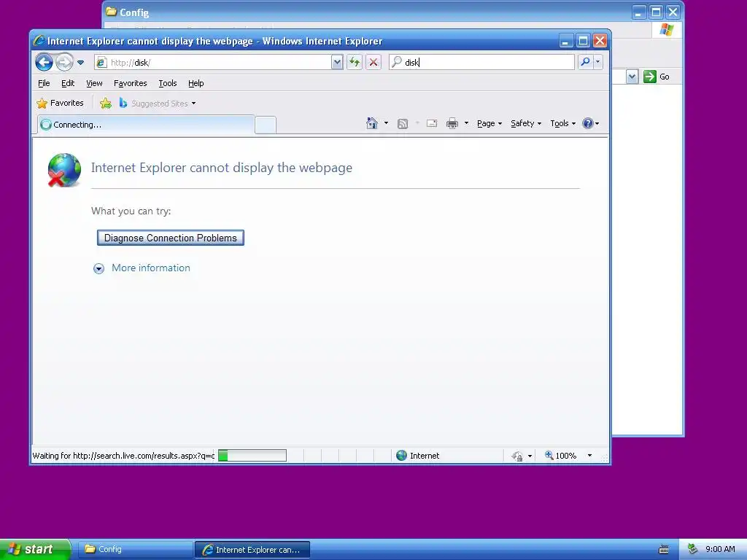Run search with the magnifier button
747x560 pixels.
click(x=585, y=62)
